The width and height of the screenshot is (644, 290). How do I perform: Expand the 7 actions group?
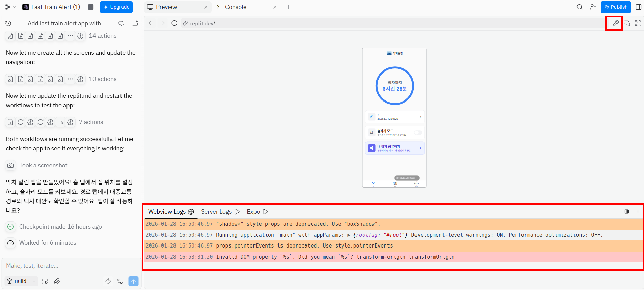point(91,122)
